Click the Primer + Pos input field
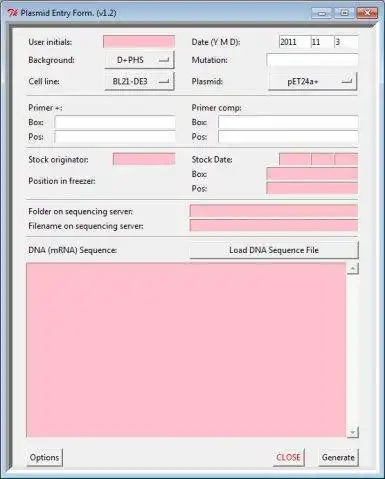This screenshot has width=385, height=479. tap(115, 137)
